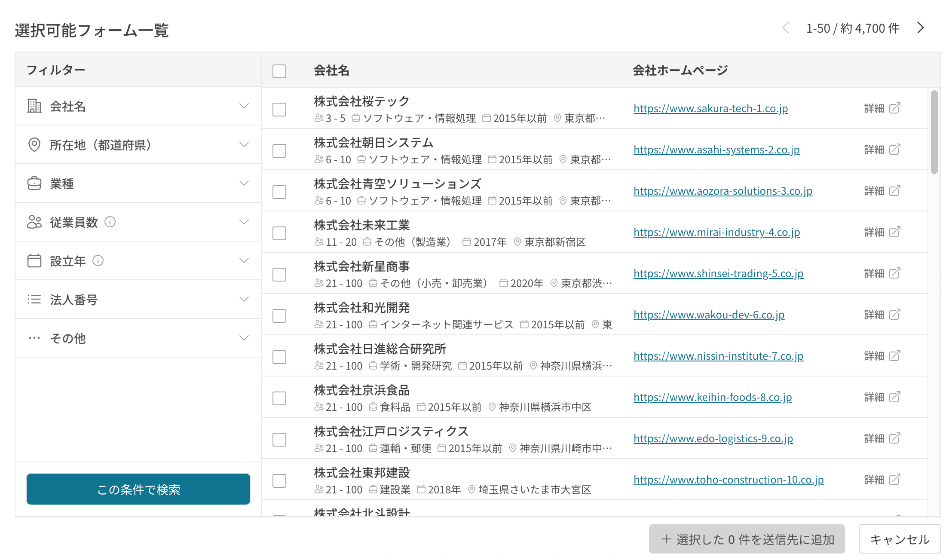The width and height of the screenshot is (949, 560).
Task: Select the 会社ホームページ column header
Action: point(679,70)
